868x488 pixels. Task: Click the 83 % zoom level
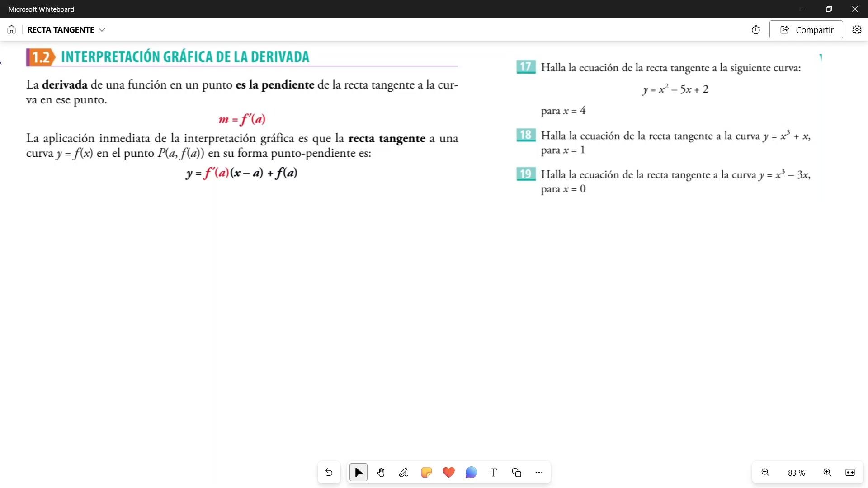[796, 473]
